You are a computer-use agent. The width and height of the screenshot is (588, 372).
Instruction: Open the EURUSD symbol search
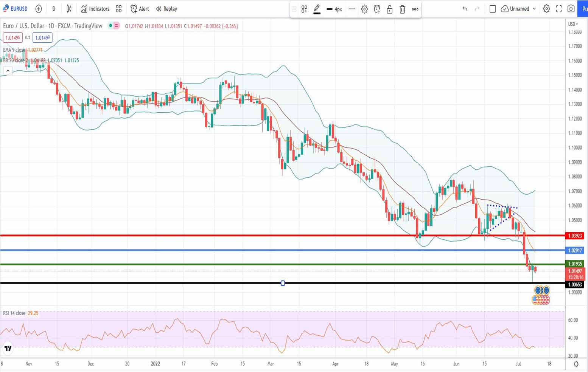click(x=16, y=9)
